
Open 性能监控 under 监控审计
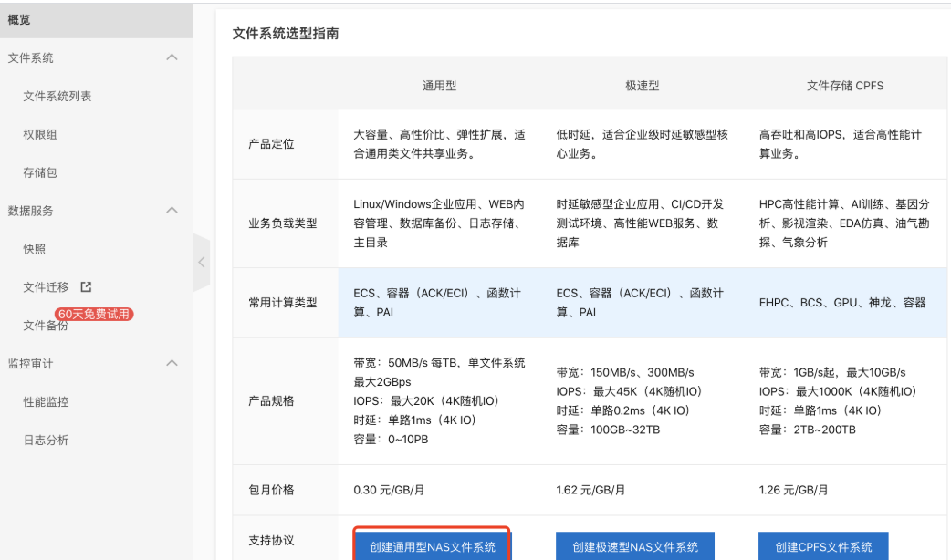click(46, 401)
